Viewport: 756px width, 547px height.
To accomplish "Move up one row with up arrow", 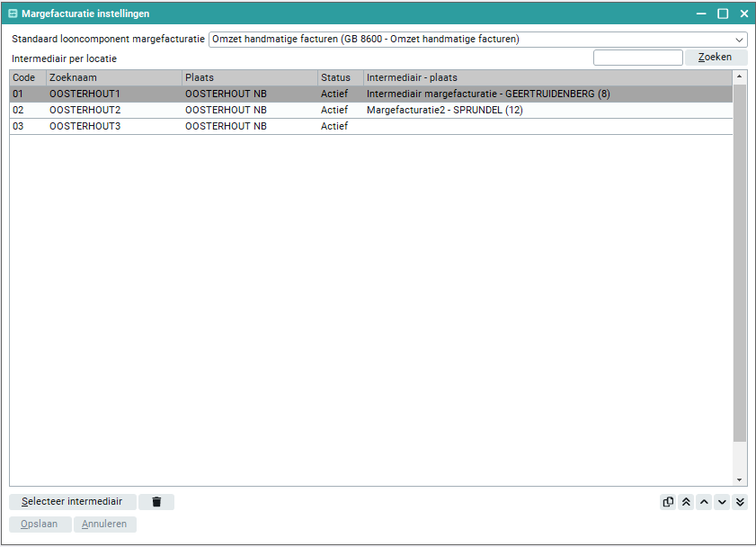I will pyautogui.click(x=704, y=502).
